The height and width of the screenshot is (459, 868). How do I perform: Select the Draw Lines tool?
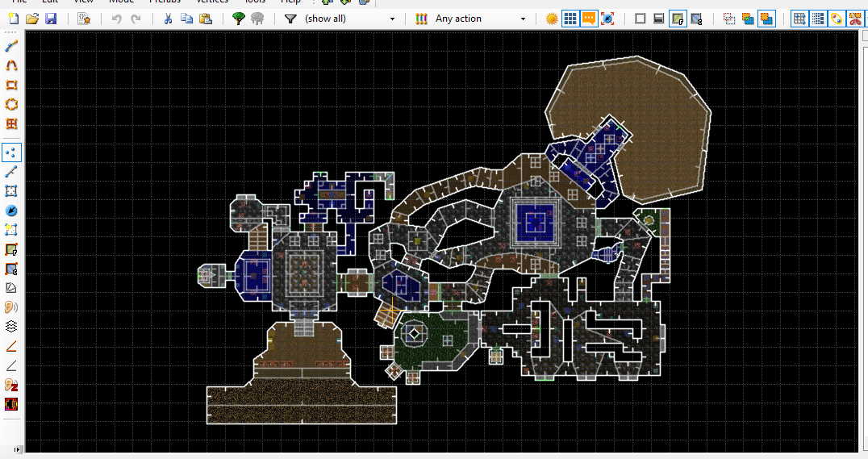coord(11,46)
